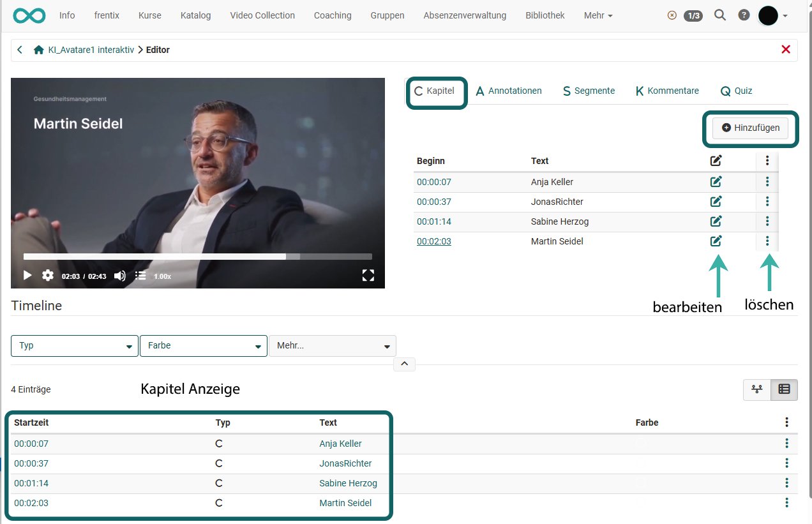Switch to the Annotationen tab

[509, 91]
